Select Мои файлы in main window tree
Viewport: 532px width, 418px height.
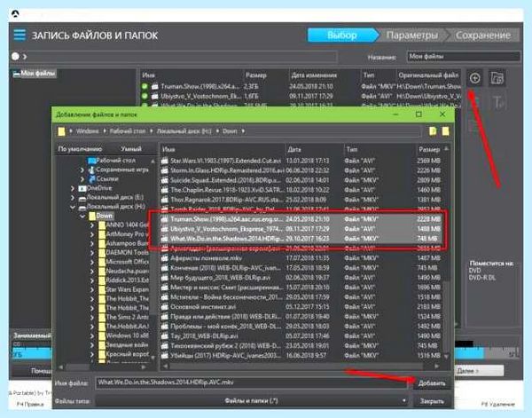coord(34,73)
